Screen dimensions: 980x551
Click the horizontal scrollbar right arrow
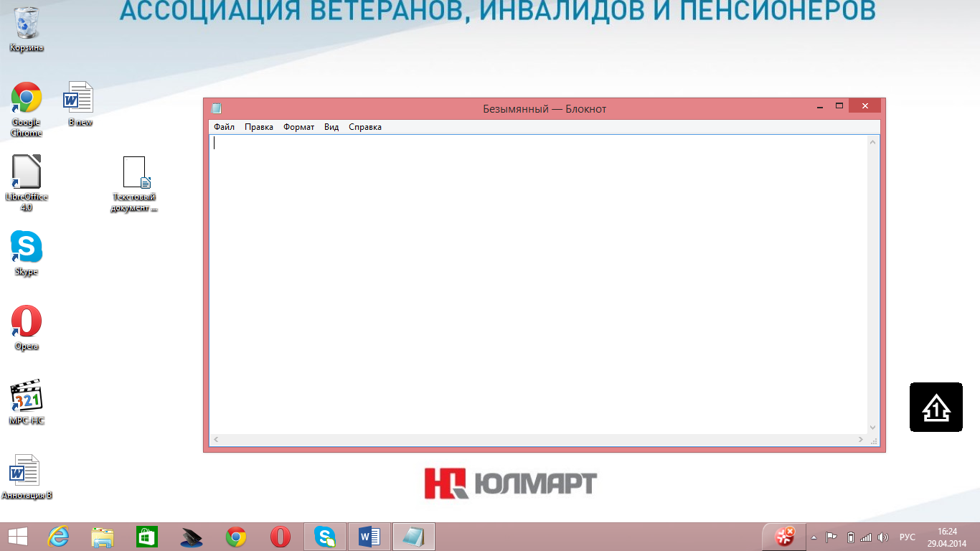click(x=862, y=439)
